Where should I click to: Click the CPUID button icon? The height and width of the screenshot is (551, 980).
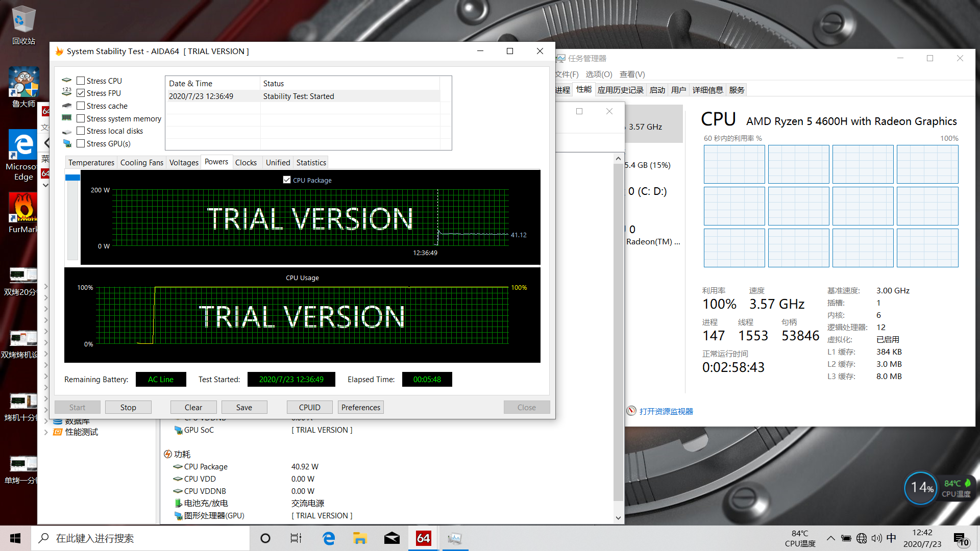point(309,407)
